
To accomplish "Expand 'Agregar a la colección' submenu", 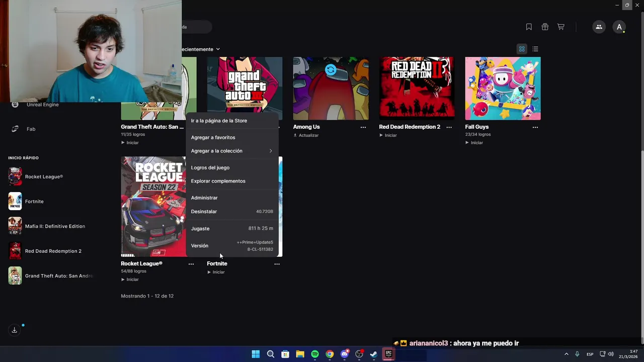I will (232, 151).
